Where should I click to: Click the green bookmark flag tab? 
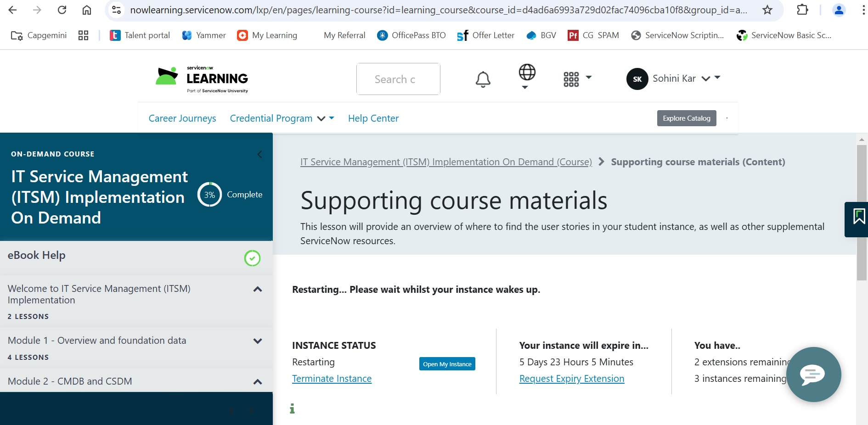tap(858, 219)
